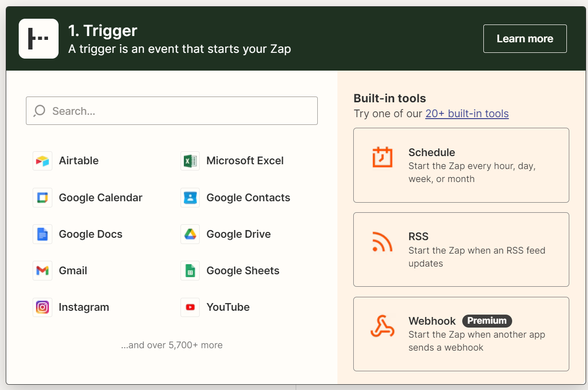The height and width of the screenshot is (390, 588).
Task: Click the Google Drive icon
Action: tap(190, 234)
